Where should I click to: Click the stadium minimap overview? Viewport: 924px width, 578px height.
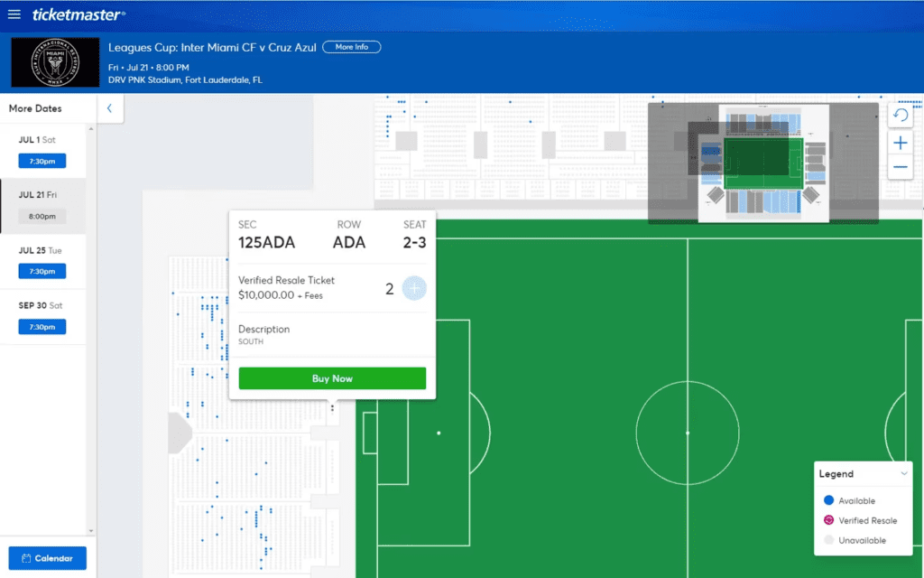[x=762, y=163]
